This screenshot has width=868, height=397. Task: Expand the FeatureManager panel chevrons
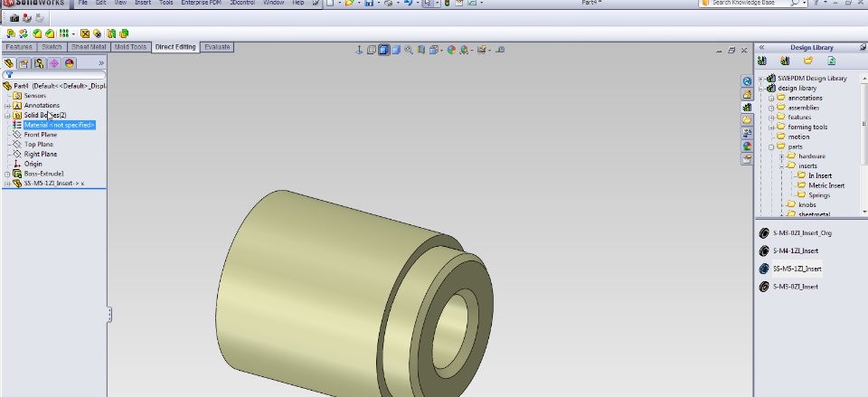coord(100,63)
